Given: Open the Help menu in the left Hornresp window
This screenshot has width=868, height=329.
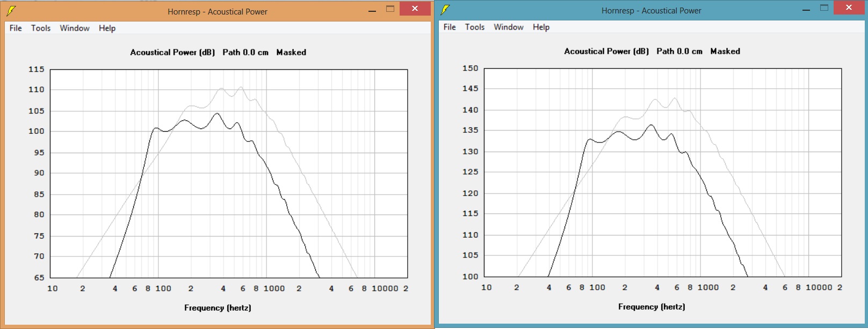Looking at the screenshot, I should pyautogui.click(x=107, y=28).
